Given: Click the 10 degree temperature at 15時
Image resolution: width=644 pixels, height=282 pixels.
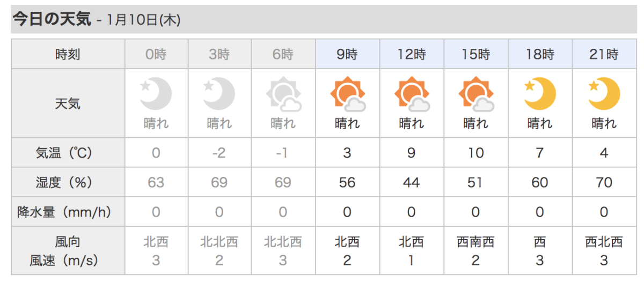Looking at the screenshot, I should pos(475,153).
